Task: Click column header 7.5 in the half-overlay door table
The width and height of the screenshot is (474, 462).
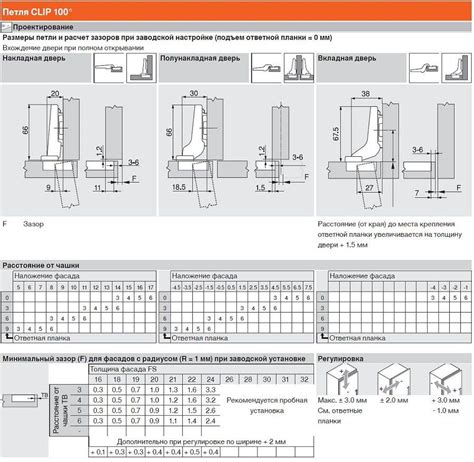Action: coord(308,287)
